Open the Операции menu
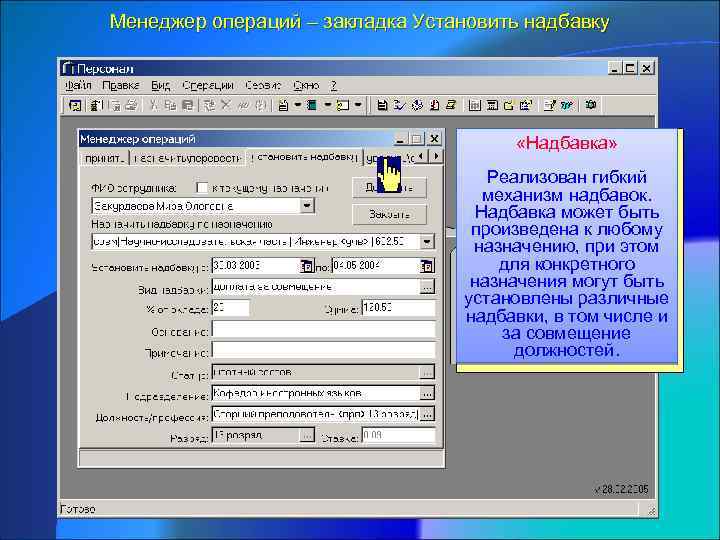The image size is (720, 540). (208, 85)
